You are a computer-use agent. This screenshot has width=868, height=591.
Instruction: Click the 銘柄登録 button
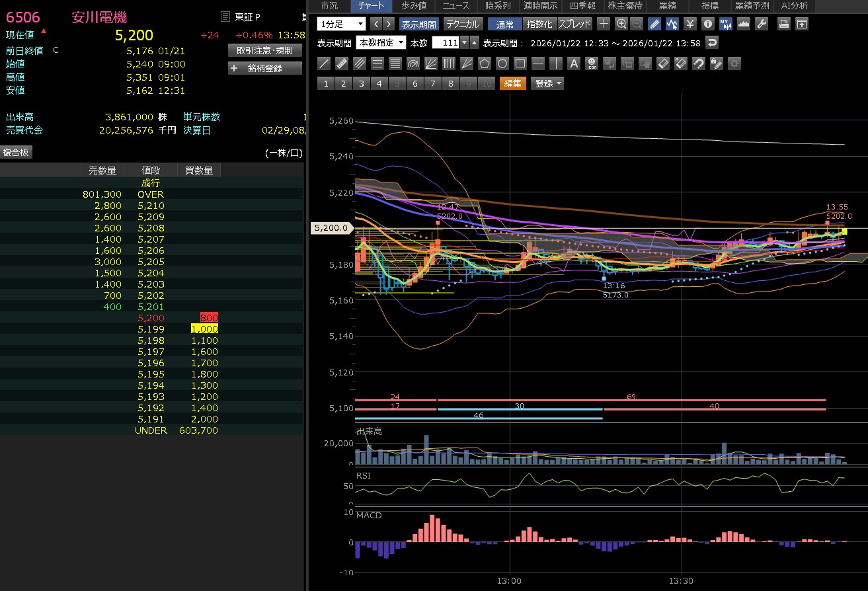point(265,68)
